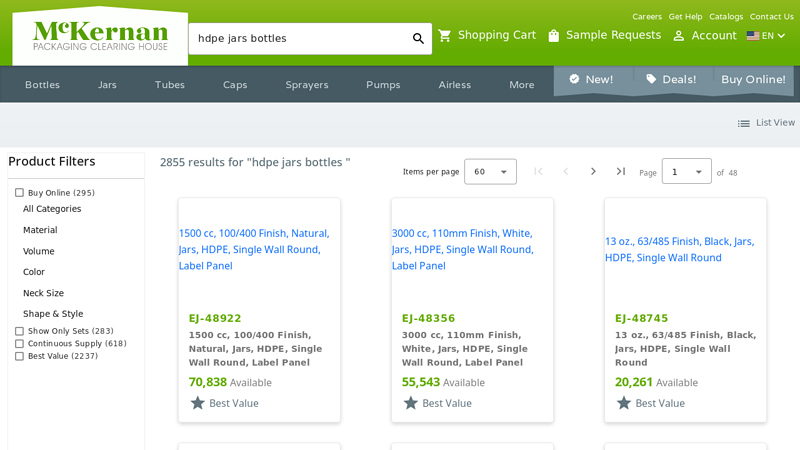Expand the Color filter category
This screenshot has height=450, width=800.
pos(34,272)
